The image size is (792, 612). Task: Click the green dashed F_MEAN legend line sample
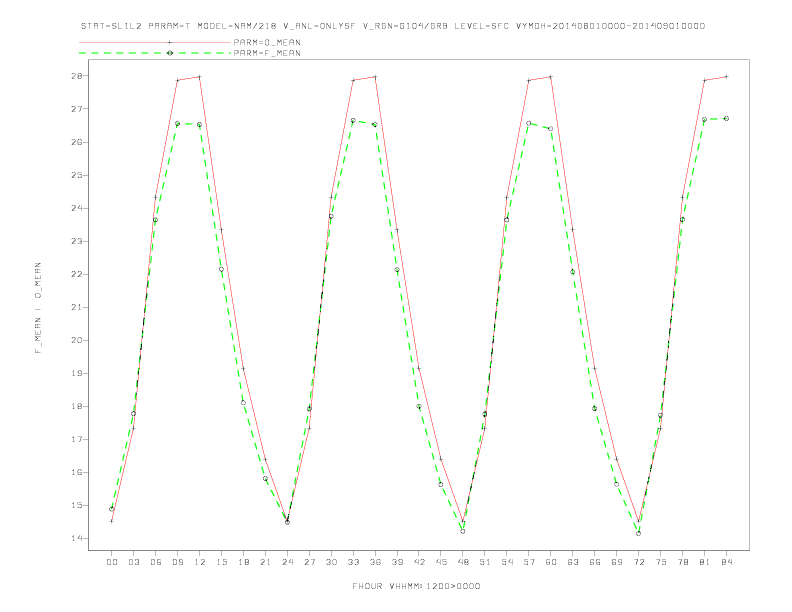[x=155, y=53]
